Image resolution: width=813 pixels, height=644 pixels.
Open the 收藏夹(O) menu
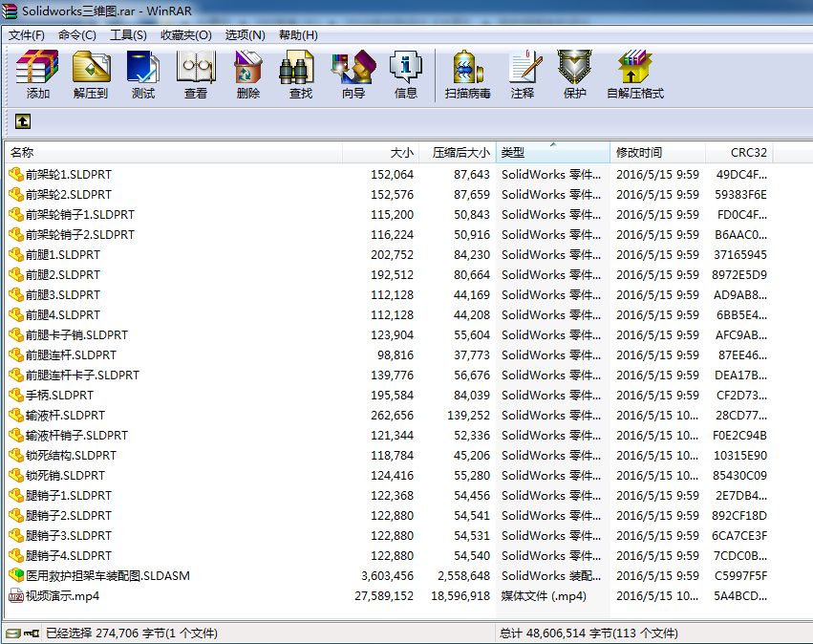click(185, 35)
